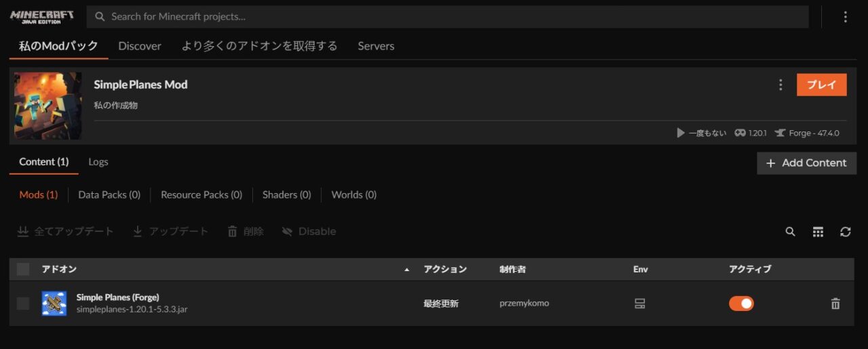Click the 全てアップデート button

(66, 232)
